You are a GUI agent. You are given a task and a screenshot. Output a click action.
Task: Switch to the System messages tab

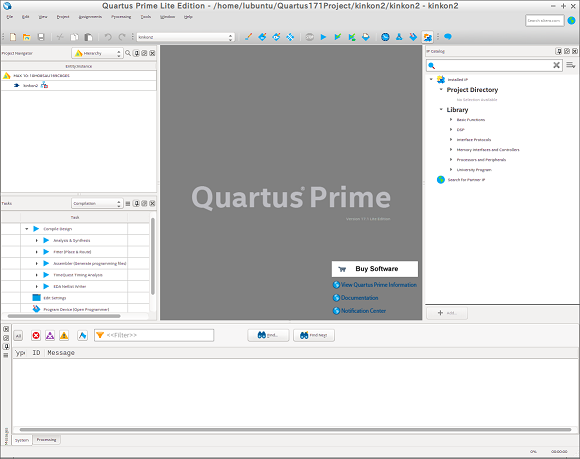pyautogui.click(x=22, y=440)
